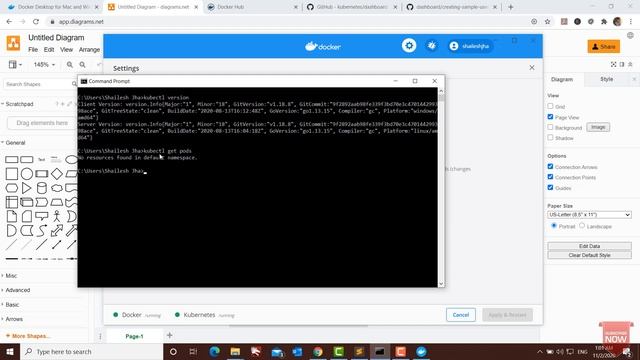
Task: Open the Arrange menu
Action: tap(89, 49)
